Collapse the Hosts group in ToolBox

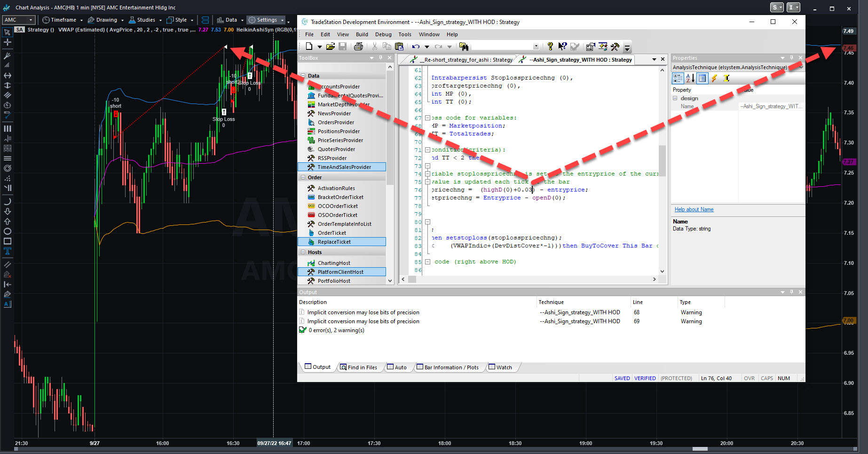(303, 252)
